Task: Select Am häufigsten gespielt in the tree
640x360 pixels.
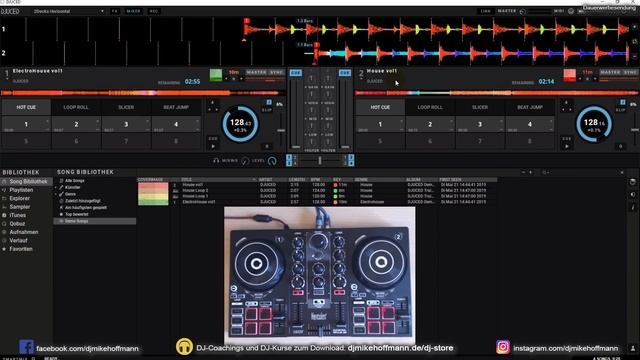Action: point(86,208)
